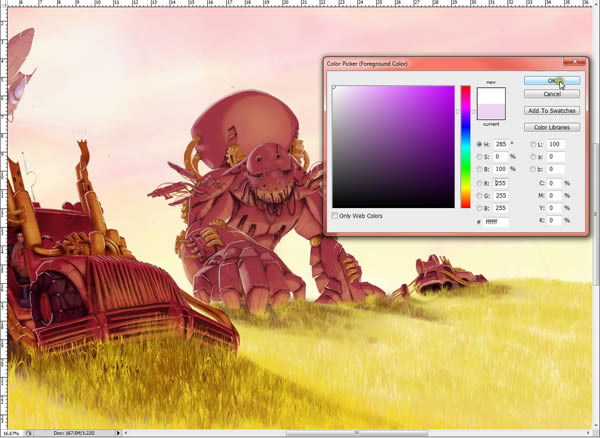Image resolution: width=600 pixels, height=438 pixels.
Task: Close the Color Picker dialog
Action: coord(575,62)
